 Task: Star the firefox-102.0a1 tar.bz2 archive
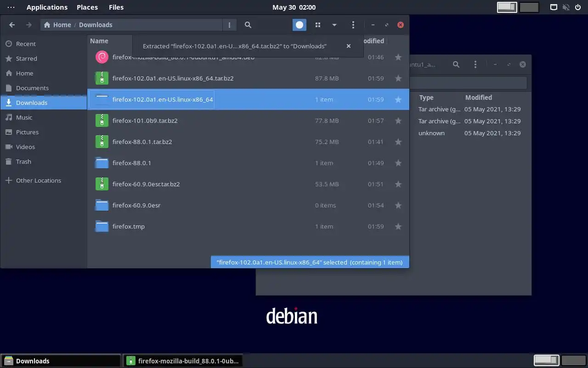398,78
